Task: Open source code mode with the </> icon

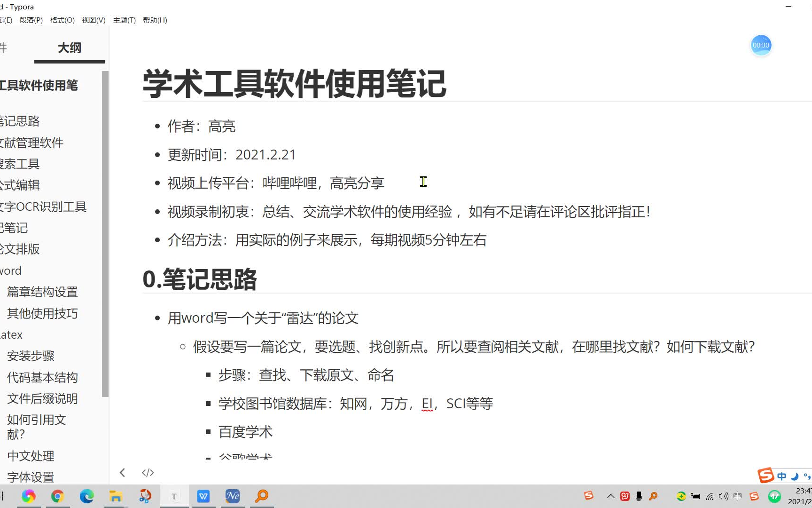Action: 147,472
